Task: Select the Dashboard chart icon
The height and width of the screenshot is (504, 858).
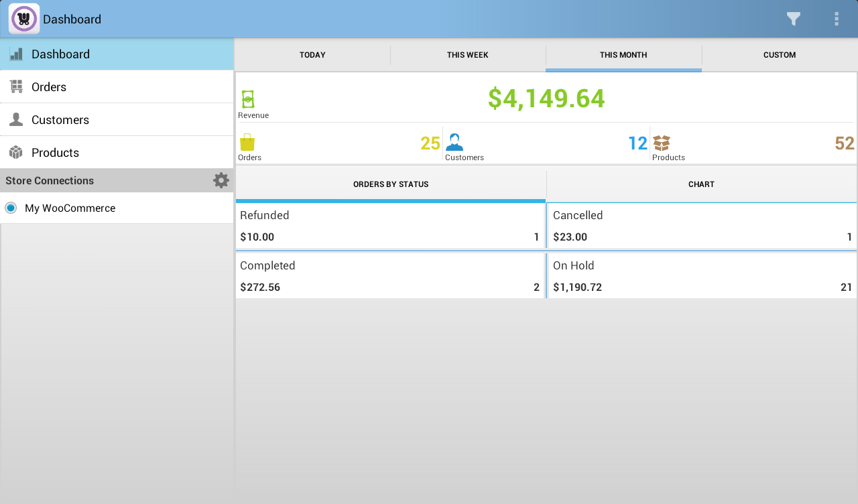Action: tap(15, 54)
